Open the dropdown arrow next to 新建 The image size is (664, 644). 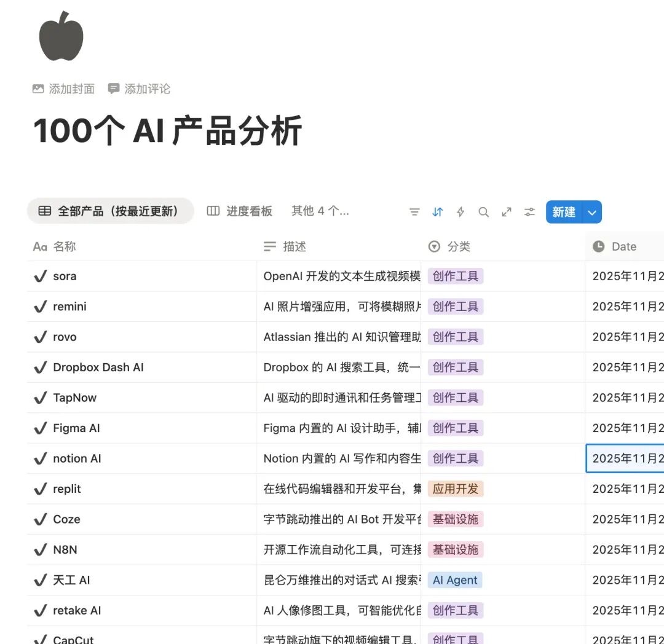(592, 212)
